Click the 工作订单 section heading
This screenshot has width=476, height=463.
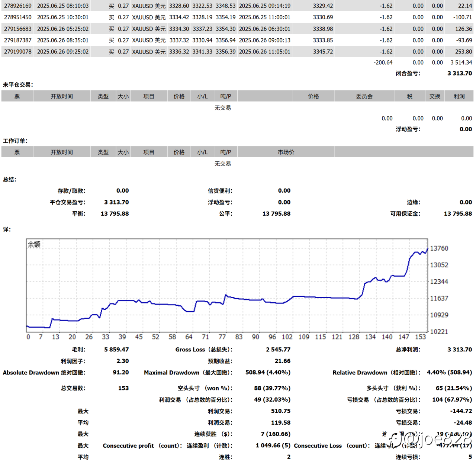pyautogui.click(x=15, y=141)
